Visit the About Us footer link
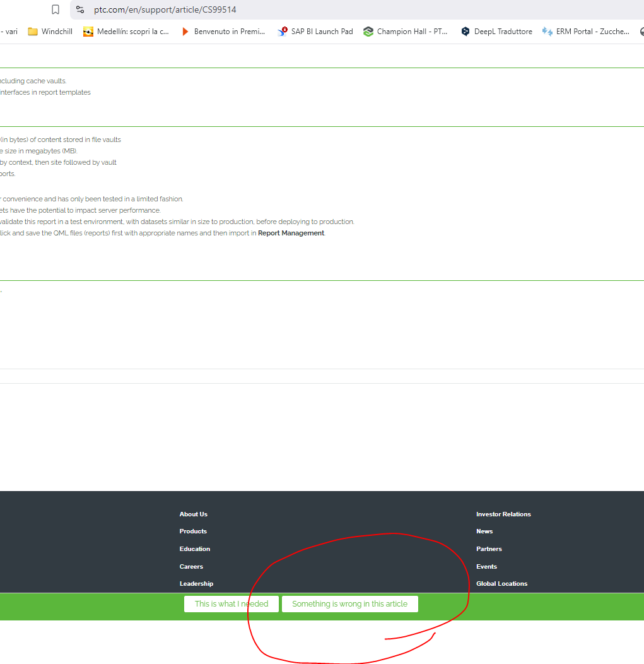This screenshot has height=664, width=644. tap(193, 514)
